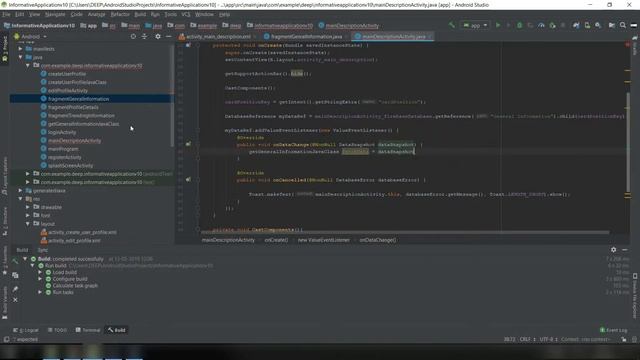Click the green Run app play button
The image size is (640, 360).
point(498,25)
